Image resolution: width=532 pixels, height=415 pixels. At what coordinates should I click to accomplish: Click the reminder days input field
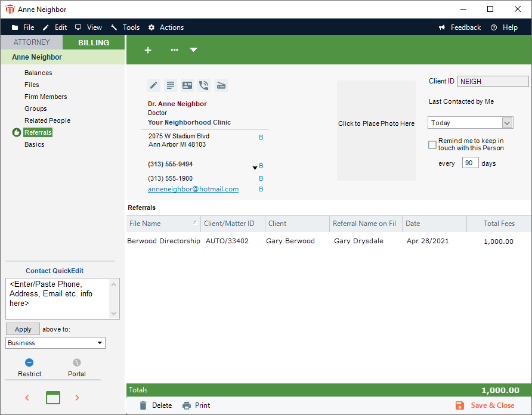[x=470, y=163]
